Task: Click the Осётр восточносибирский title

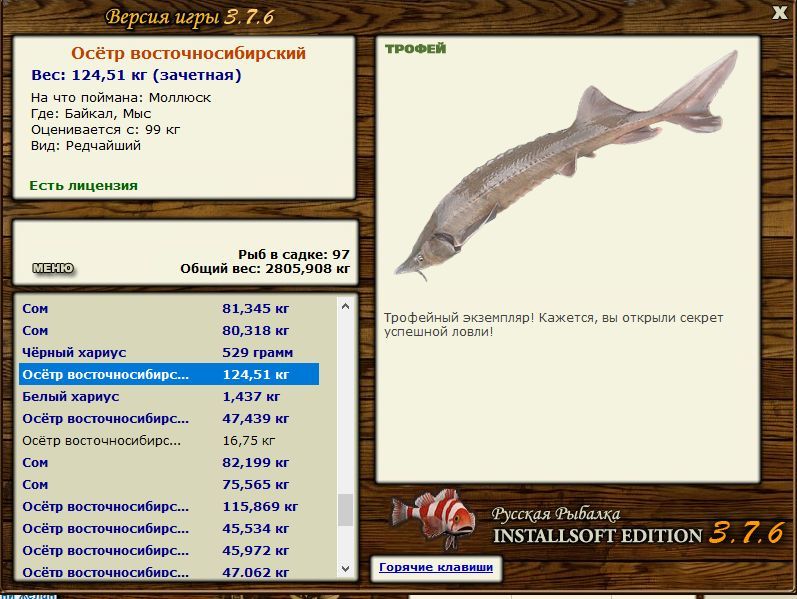Action: tap(188, 53)
